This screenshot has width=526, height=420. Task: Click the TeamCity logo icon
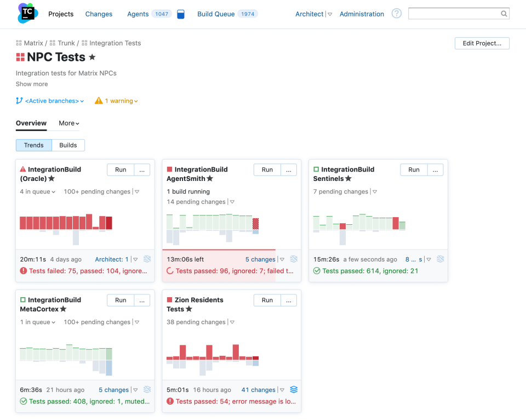point(28,13)
